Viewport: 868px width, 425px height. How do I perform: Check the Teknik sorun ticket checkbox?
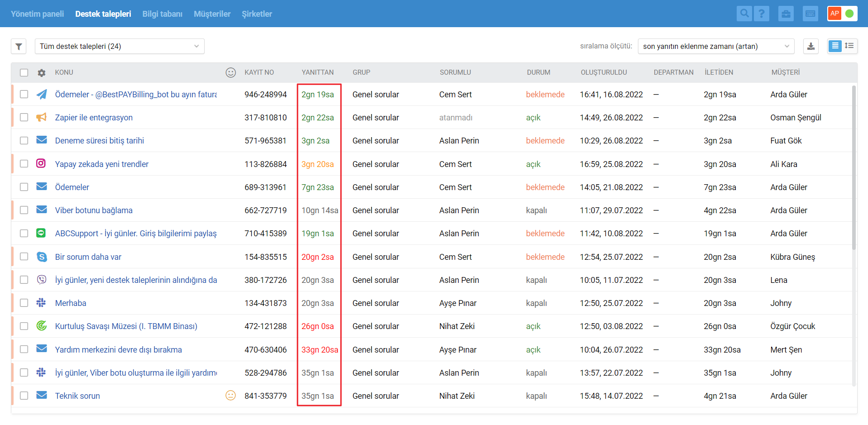(x=24, y=396)
